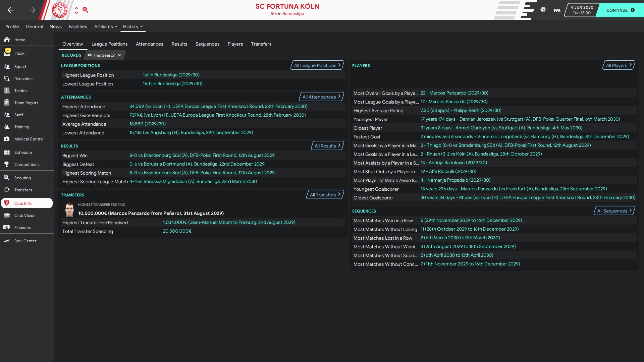Open the search magnifier icon
Image resolution: width=644 pixels, height=362 pixels.
point(86,10)
